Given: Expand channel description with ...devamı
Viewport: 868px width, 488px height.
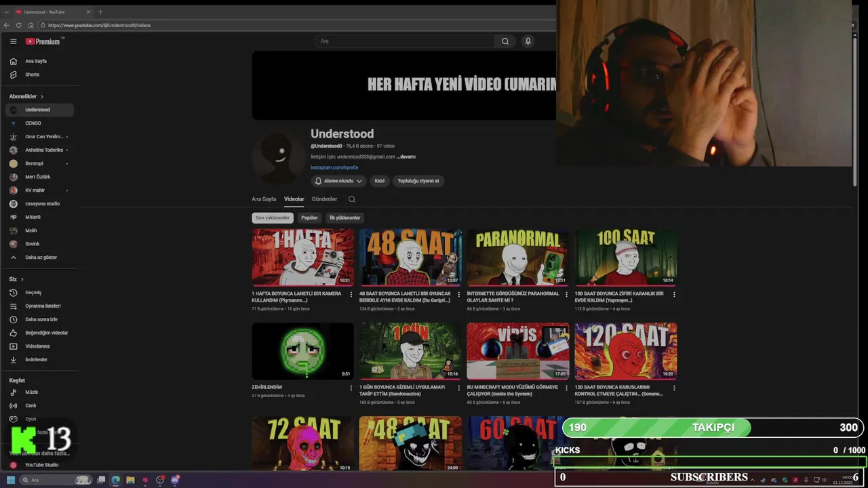Looking at the screenshot, I should (406, 157).
